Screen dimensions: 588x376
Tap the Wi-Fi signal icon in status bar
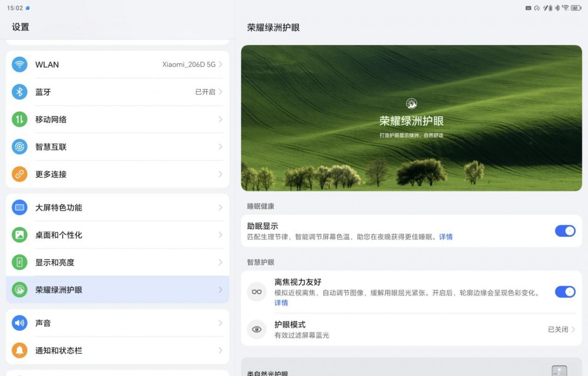pos(566,8)
